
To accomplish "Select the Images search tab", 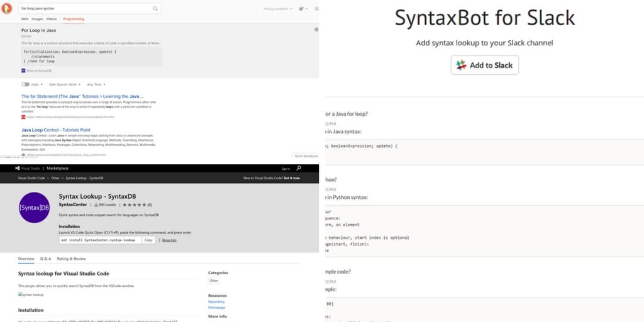I will coord(37,19).
